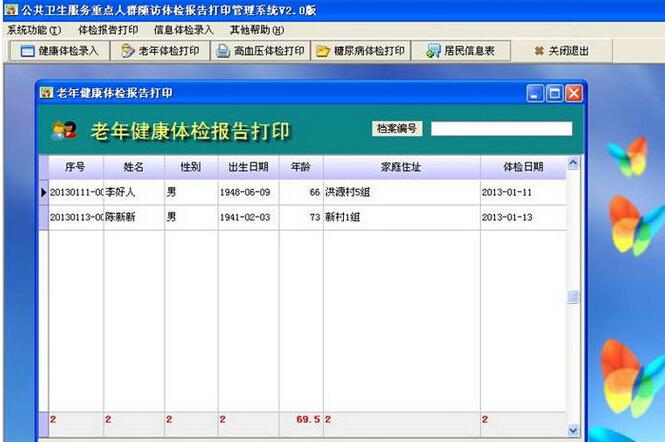Viewport: 665px width, 442px height.
Task: Click the row indicator beside 陈新新's row
Action: 43,217
